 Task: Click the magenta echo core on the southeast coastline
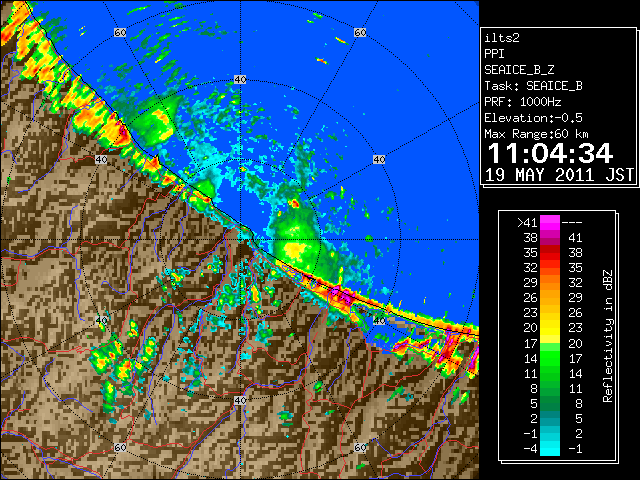(340, 295)
